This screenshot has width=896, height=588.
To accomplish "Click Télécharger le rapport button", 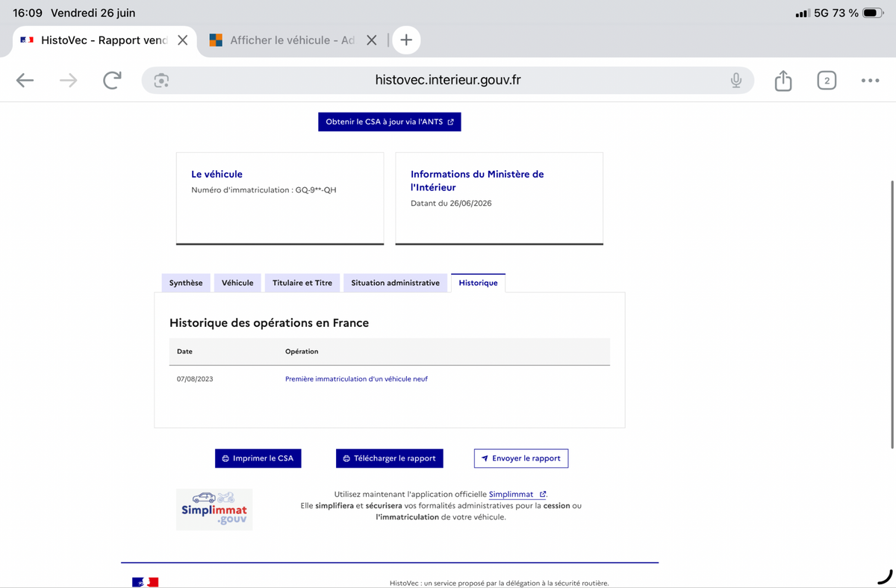I will point(390,458).
